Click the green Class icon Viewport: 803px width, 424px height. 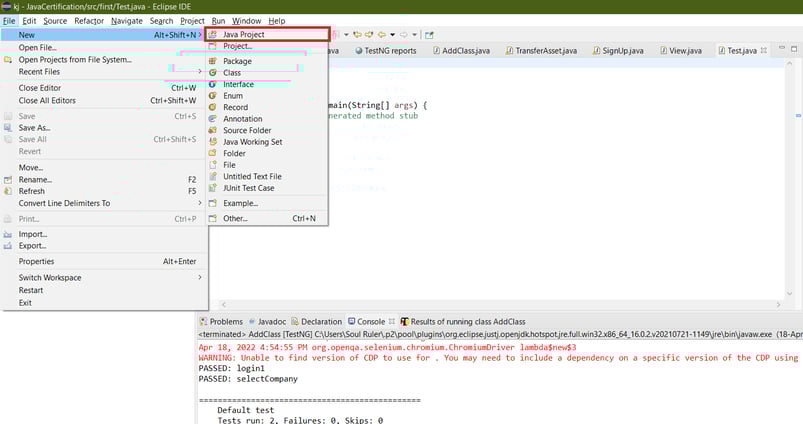click(213, 73)
